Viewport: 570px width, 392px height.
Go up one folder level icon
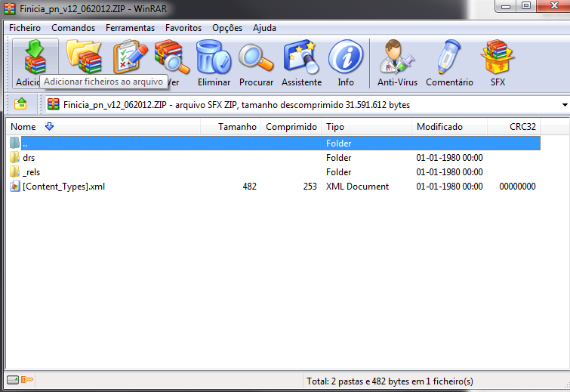click(x=20, y=104)
